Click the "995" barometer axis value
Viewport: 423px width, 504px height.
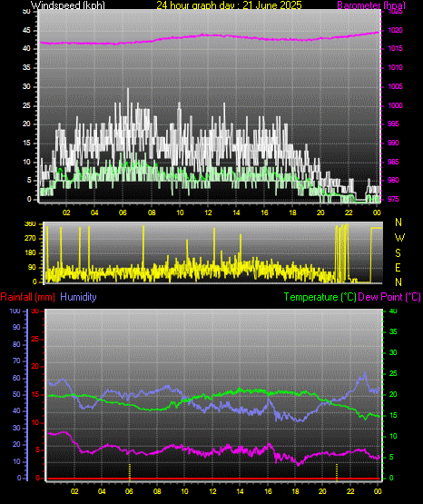tap(393, 124)
